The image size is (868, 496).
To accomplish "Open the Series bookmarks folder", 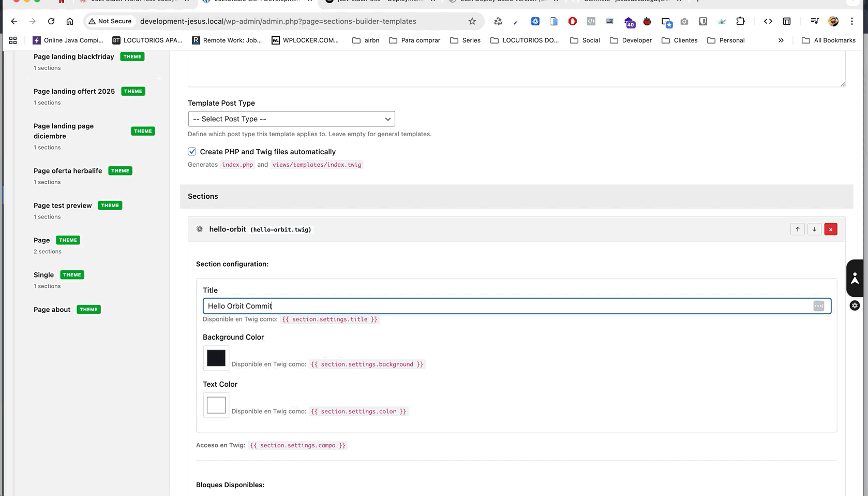I will tap(465, 40).
